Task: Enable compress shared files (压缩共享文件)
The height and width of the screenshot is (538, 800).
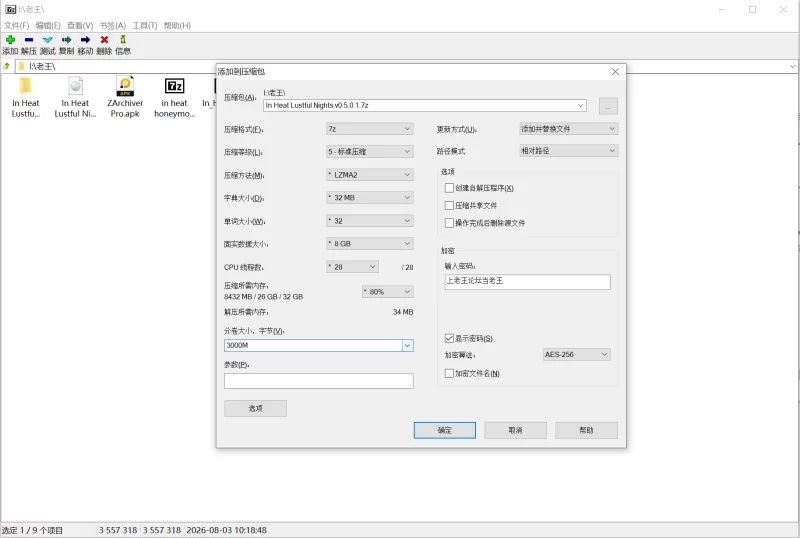Action: [449, 205]
